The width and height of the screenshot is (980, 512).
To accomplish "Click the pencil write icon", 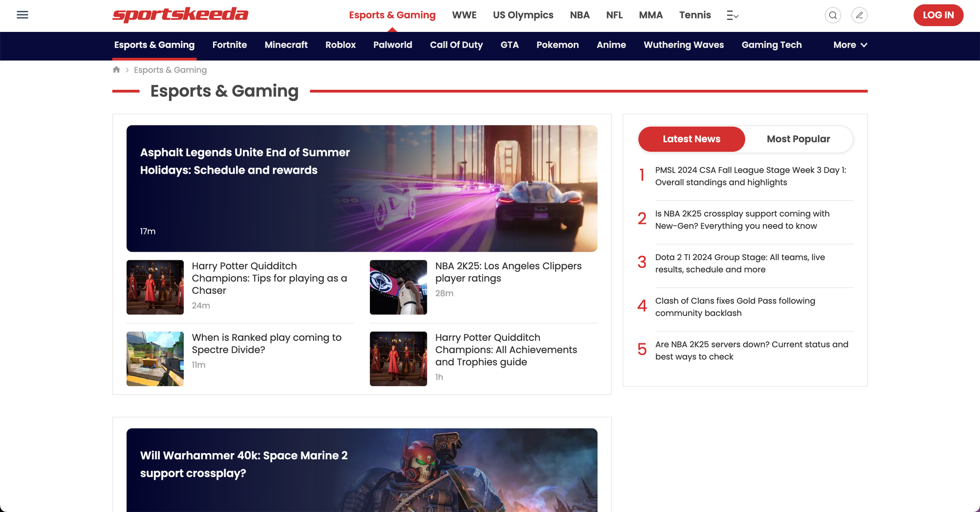I will [x=859, y=15].
